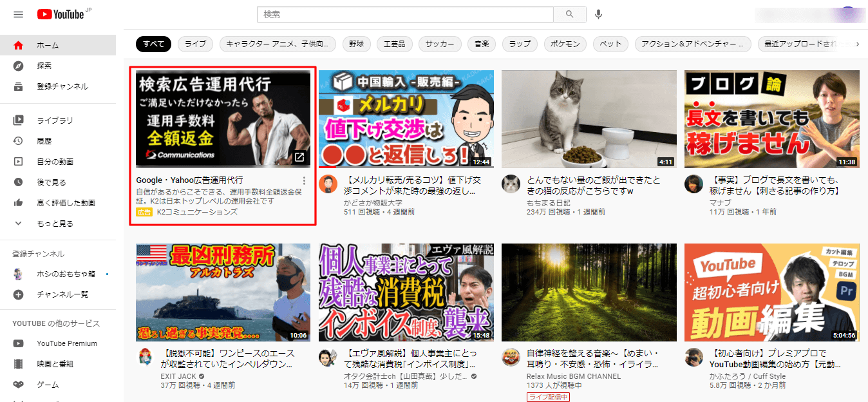The width and height of the screenshot is (868, 402).
Task: Click the subscriptions icon beside 登録チャンネル
Action: (x=18, y=86)
